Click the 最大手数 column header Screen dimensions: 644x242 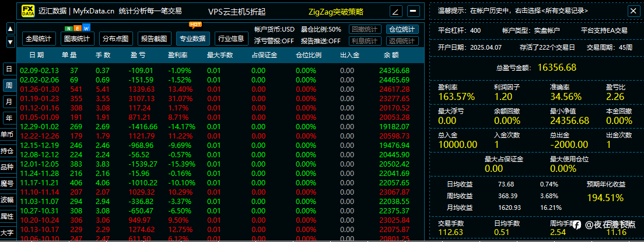(220, 55)
